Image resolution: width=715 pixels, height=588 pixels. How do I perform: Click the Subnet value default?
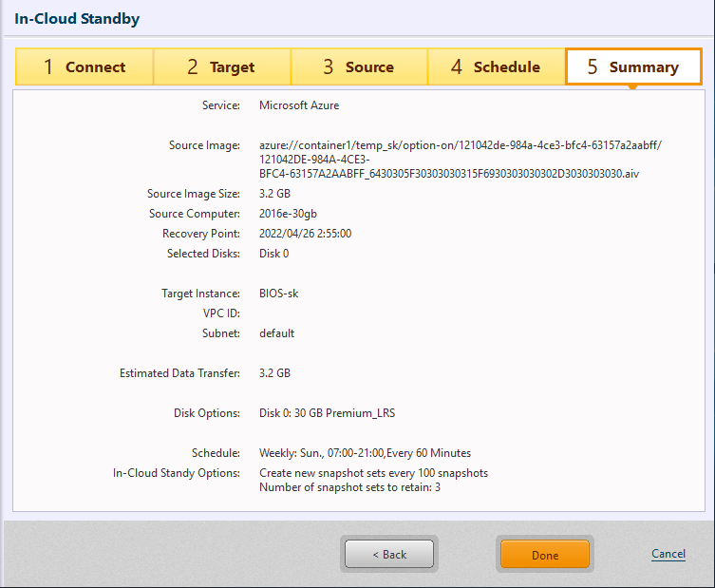coord(276,333)
